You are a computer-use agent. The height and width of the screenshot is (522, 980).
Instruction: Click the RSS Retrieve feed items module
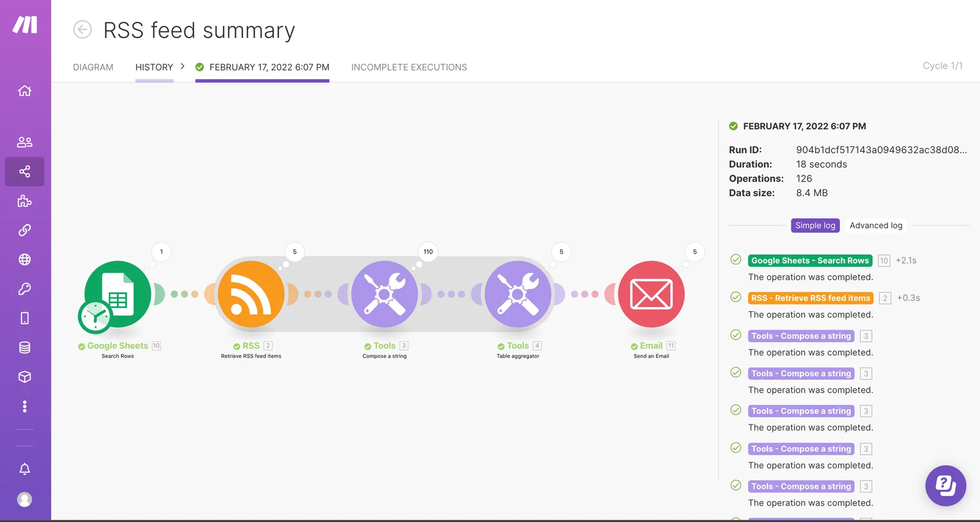(x=251, y=295)
